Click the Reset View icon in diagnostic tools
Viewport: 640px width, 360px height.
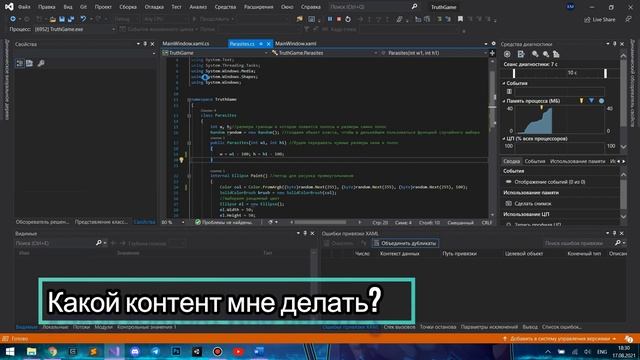point(556,54)
